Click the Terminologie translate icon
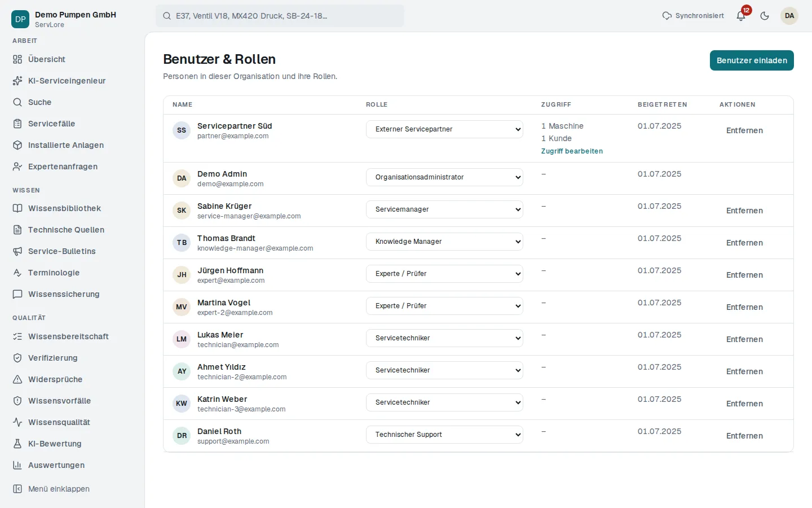Screen dimensions: 812x508 (x=17, y=273)
